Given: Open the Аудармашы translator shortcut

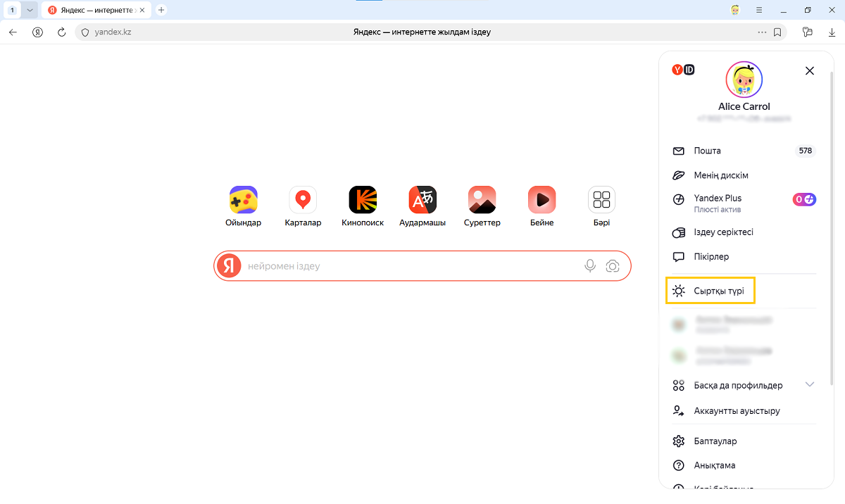Looking at the screenshot, I should [423, 206].
